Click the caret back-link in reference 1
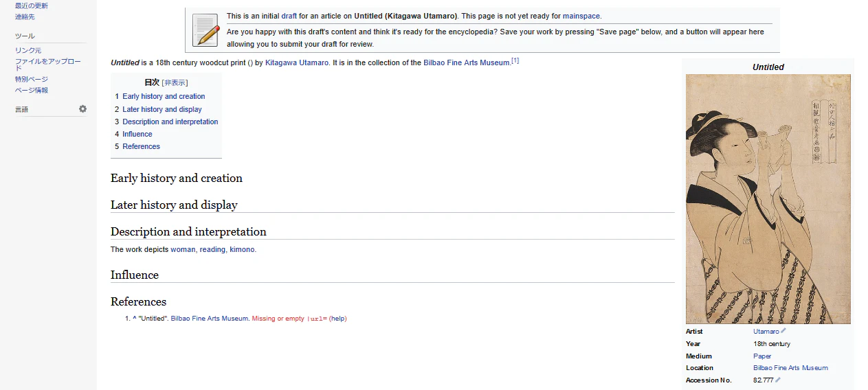 [135, 319]
